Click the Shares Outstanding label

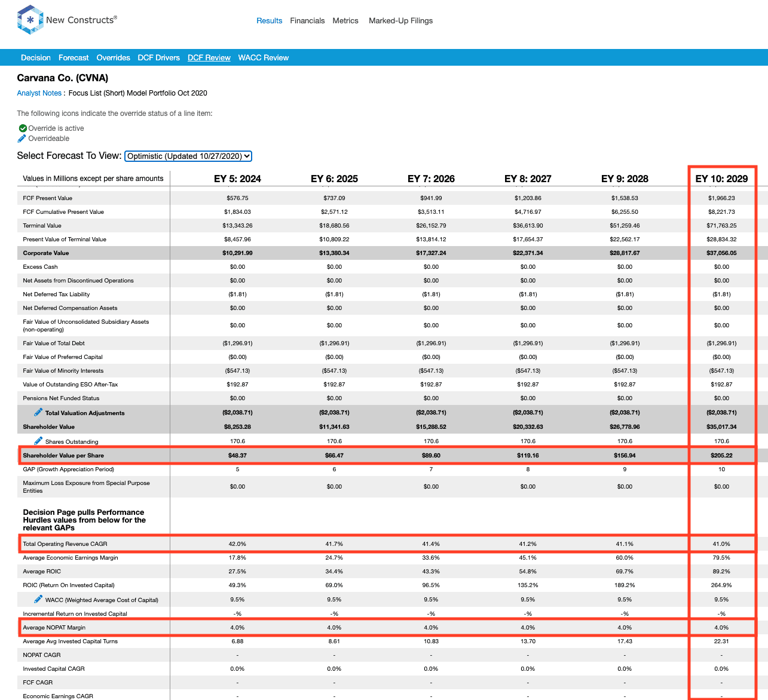pos(72,441)
